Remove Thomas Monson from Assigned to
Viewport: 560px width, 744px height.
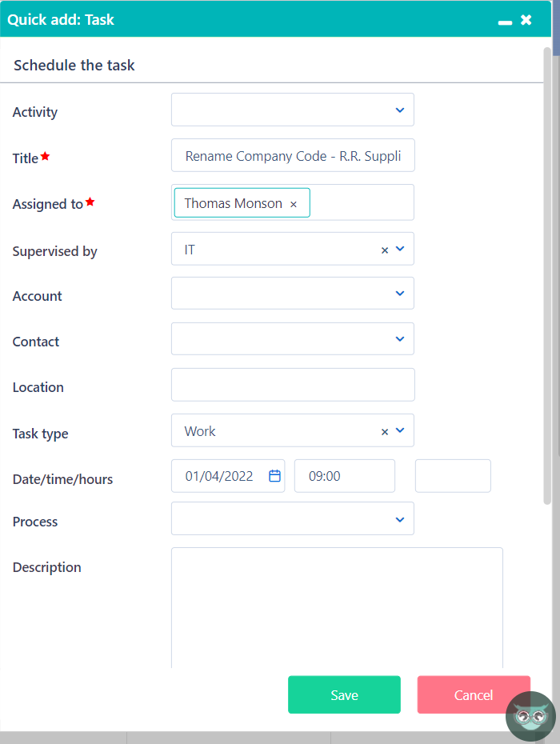[x=294, y=204]
